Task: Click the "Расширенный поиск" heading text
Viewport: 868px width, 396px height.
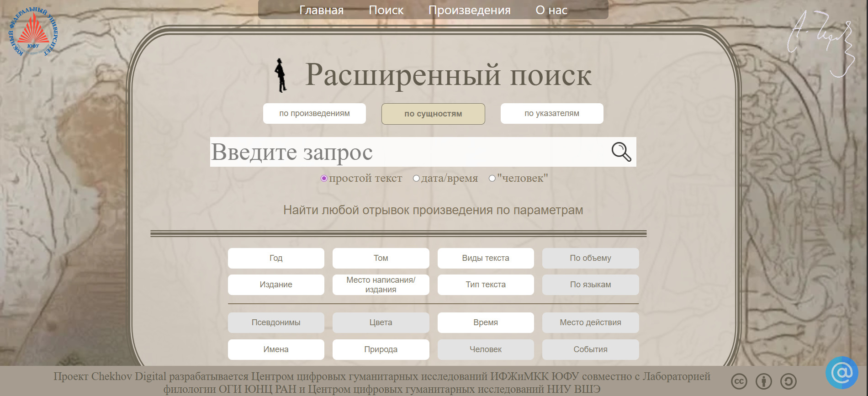Action: (x=448, y=75)
